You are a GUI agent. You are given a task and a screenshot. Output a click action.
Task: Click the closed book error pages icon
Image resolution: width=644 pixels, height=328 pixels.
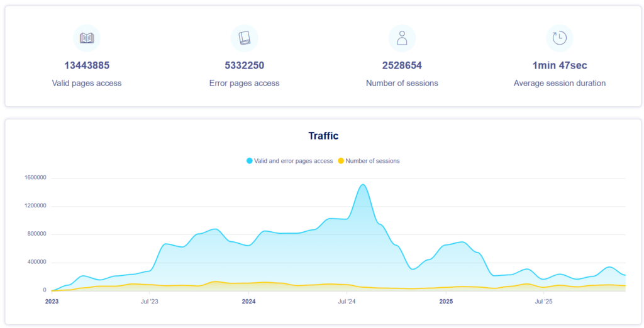(x=244, y=38)
